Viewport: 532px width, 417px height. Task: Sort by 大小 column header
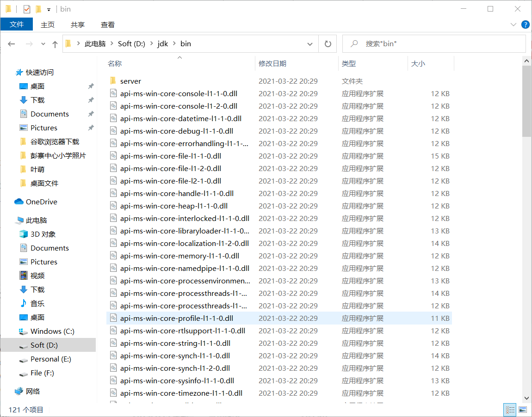click(418, 63)
